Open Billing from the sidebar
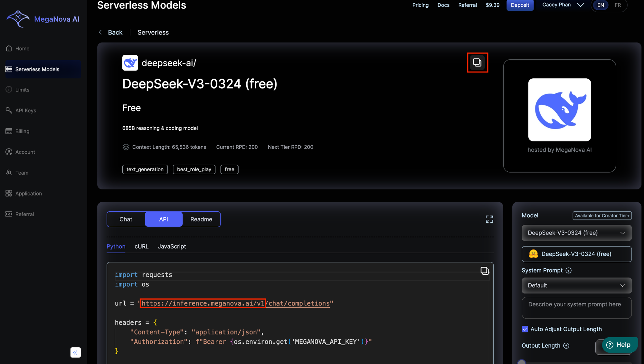644x364 pixels. 22,131
